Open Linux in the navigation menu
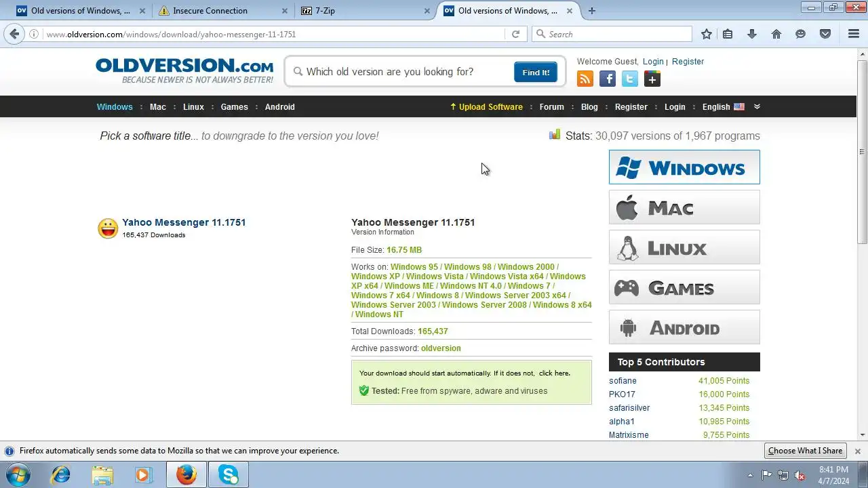The width and height of the screenshot is (868, 488). click(x=193, y=107)
